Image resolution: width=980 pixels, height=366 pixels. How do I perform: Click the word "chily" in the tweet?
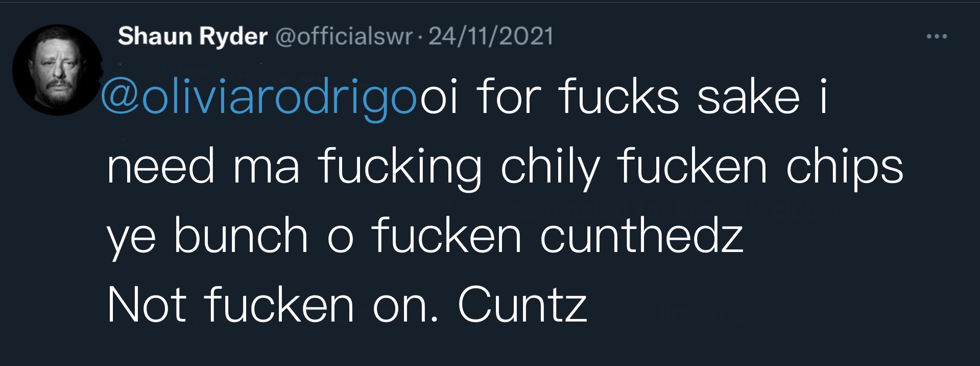click(x=549, y=169)
